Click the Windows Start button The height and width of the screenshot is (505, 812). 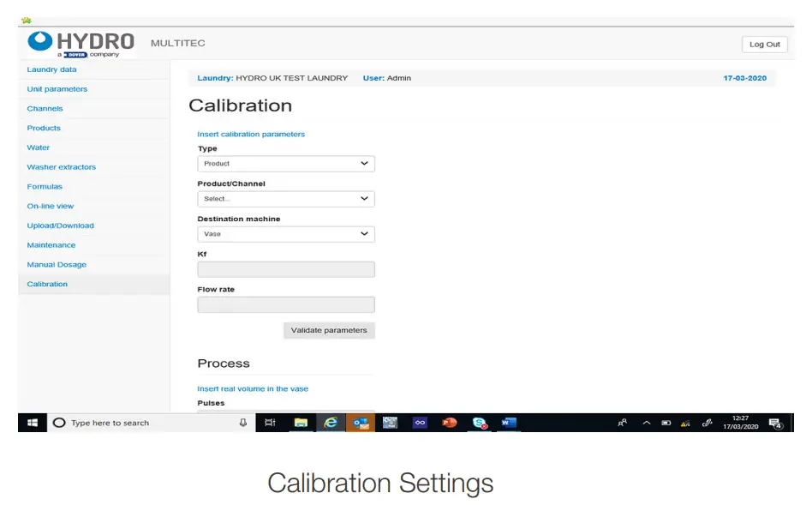click(32, 422)
